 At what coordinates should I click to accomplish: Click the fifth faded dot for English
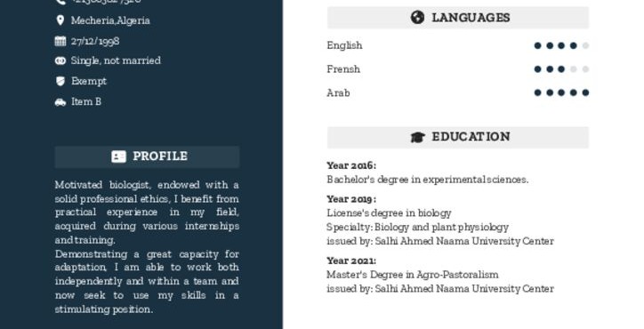585,45
